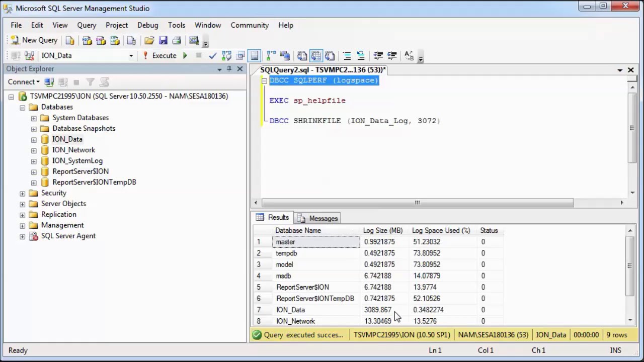The height and width of the screenshot is (362, 644).
Task: Click the Save floppy disk icon
Action: tap(163, 41)
